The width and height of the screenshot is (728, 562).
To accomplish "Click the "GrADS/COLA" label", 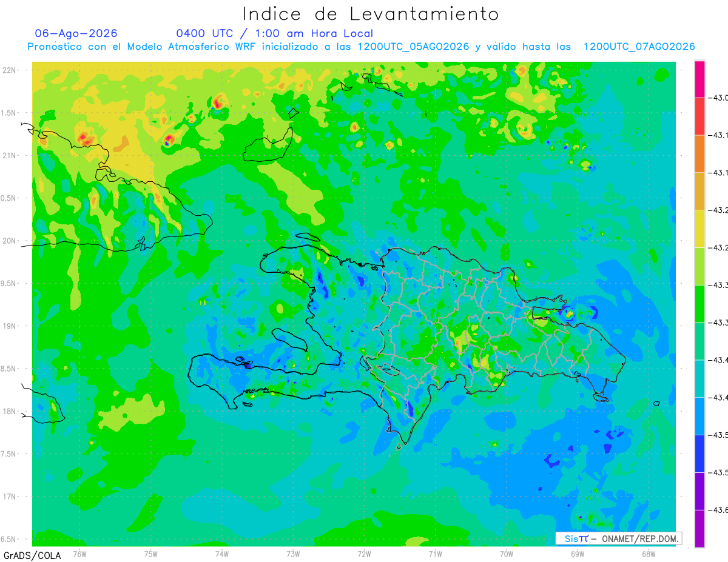I will [32, 555].
